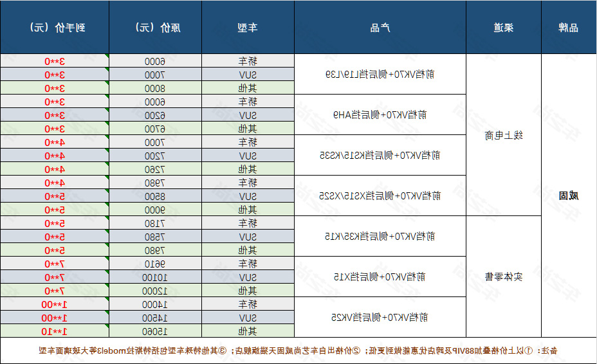597x364 pixels.
Task: Click the 威固 brand cell
Action: [569, 196]
